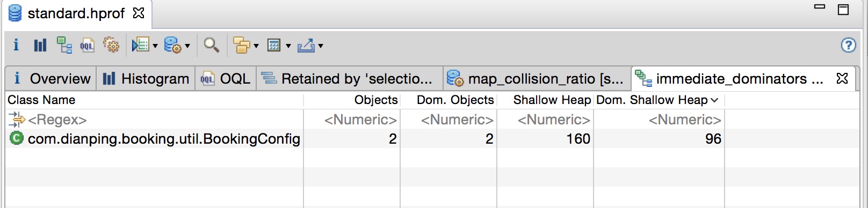Expand the group results dropdown arrow
The image size is (868, 208).
pyautogui.click(x=256, y=46)
